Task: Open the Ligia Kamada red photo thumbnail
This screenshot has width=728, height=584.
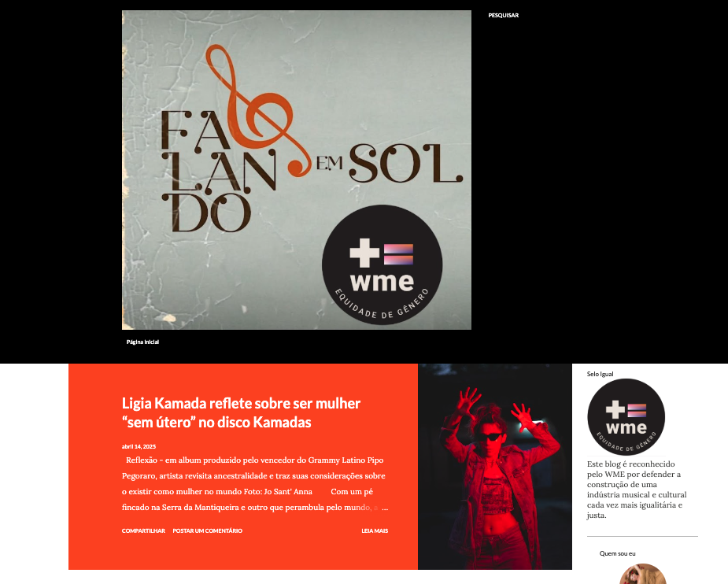Action: point(495,467)
